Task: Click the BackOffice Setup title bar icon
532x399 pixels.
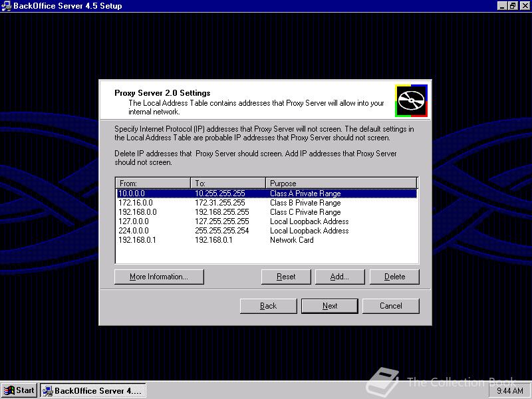Action: point(6,6)
